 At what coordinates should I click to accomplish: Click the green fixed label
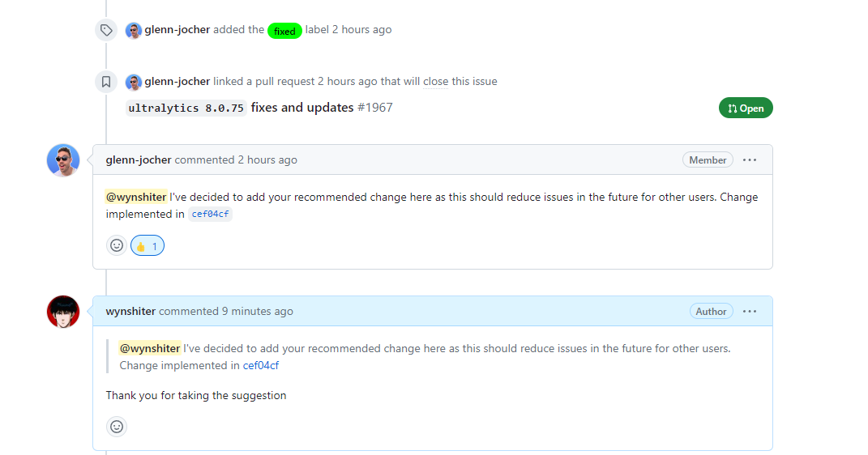coord(284,31)
